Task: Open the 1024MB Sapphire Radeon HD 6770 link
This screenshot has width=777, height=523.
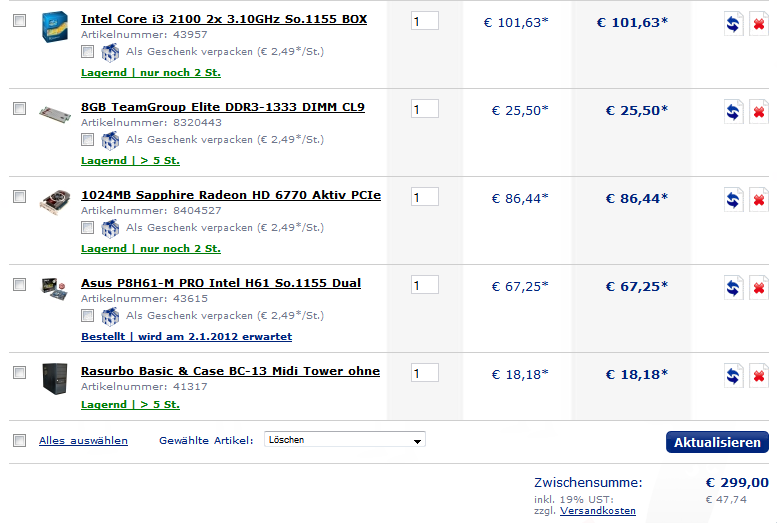Action: [x=231, y=195]
